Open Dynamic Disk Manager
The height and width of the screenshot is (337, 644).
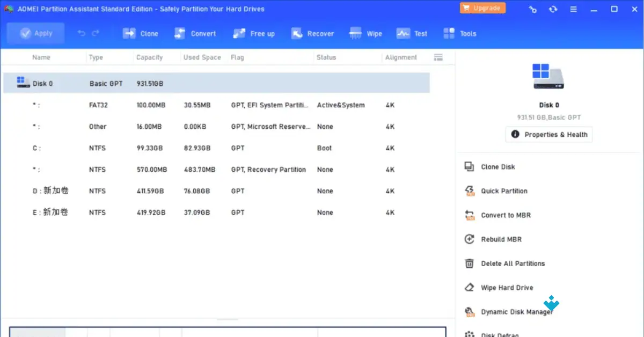click(x=517, y=312)
